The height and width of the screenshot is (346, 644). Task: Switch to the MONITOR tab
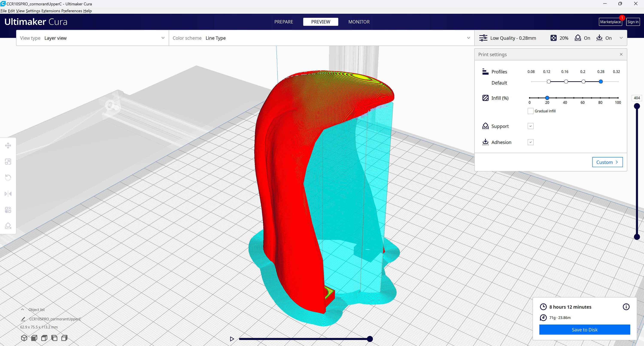pos(359,22)
